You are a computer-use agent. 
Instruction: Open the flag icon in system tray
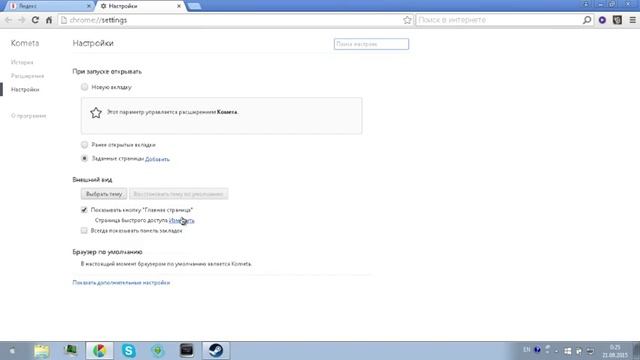pos(579,351)
